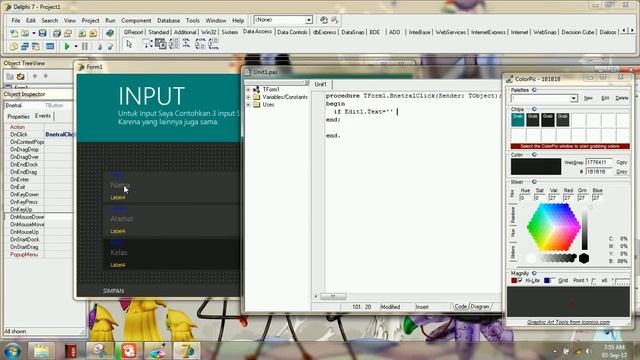
Task: Click the Pause program icon
Action: pyautogui.click(x=85, y=47)
